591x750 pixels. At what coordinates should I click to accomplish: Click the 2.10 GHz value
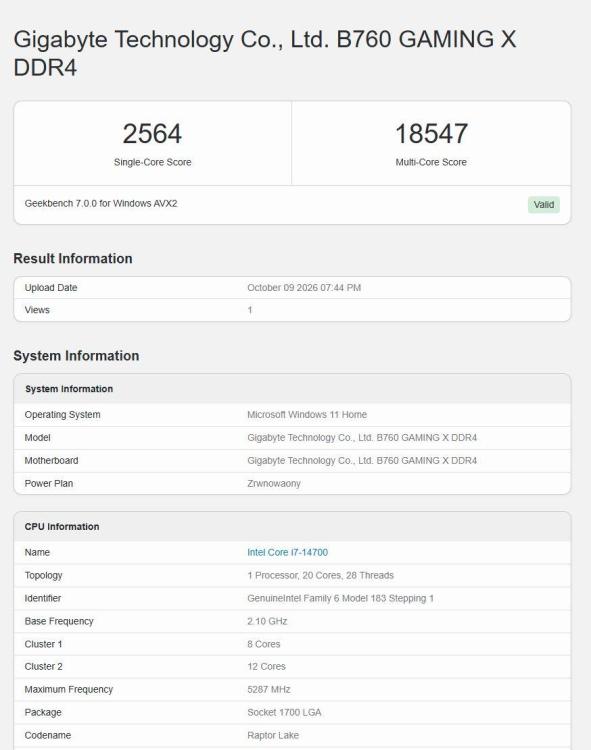click(x=267, y=621)
